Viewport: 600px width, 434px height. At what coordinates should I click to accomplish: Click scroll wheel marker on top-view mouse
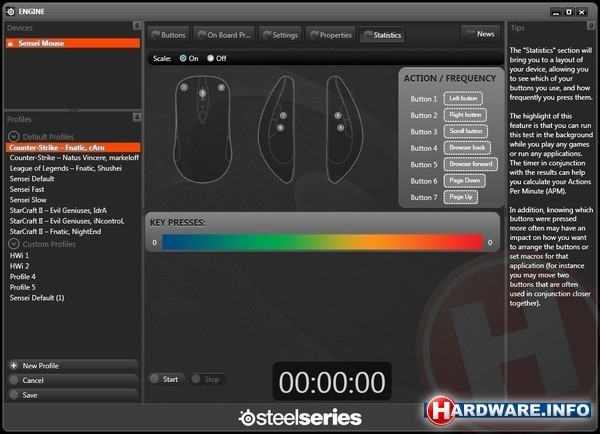[x=202, y=93]
